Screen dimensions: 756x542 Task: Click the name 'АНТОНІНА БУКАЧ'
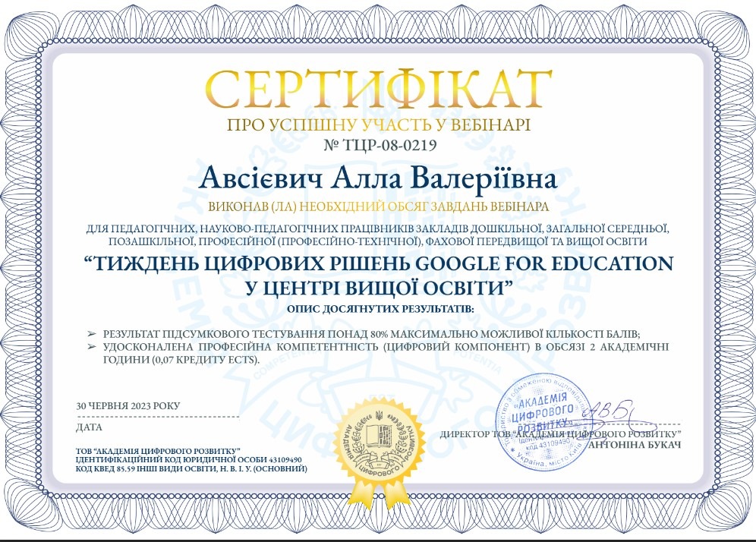(635, 445)
